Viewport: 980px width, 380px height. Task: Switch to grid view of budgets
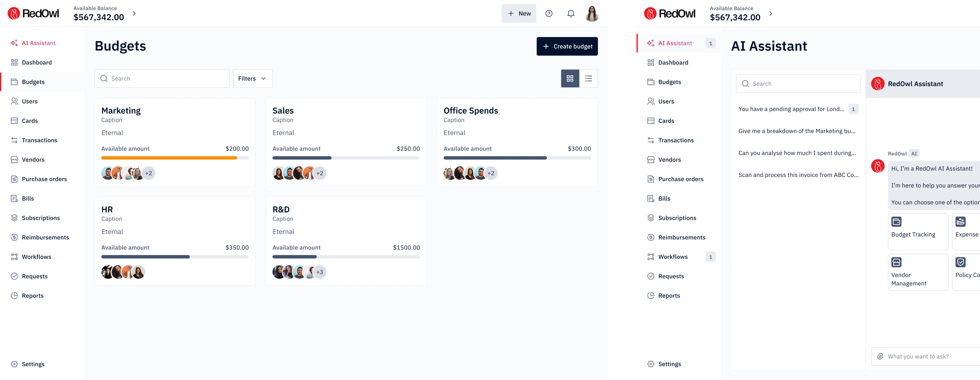click(x=570, y=79)
